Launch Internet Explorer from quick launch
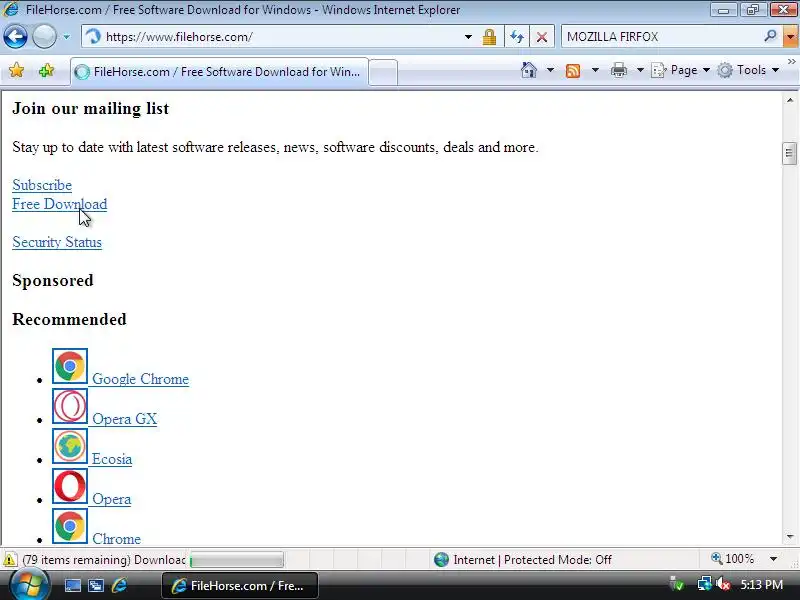Screen dimensions: 800x600 tap(119, 585)
